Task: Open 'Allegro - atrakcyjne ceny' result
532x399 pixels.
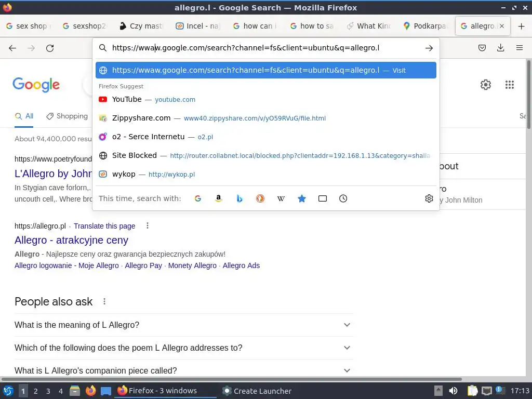Action: tap(71, 240)
